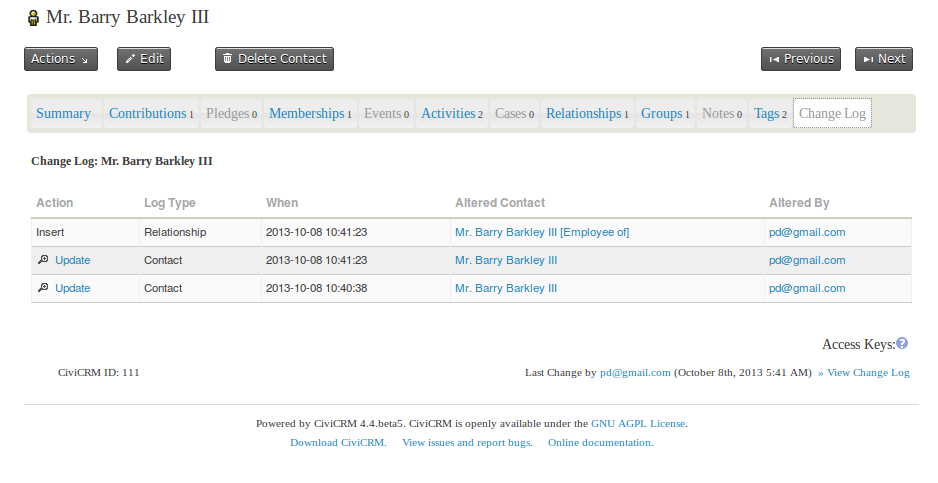Open the Tags tab
Viewport: 938px width, 483px height.
770,114
